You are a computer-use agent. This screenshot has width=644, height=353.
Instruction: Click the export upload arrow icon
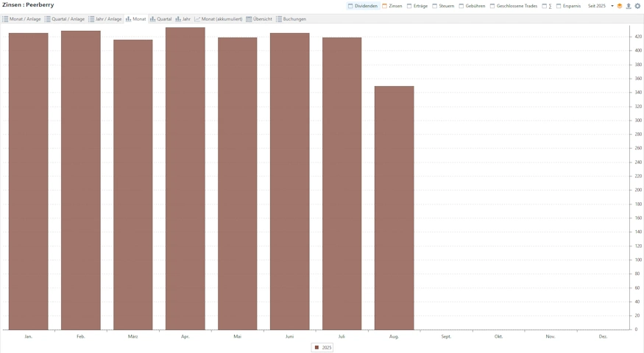pyautogui.click(x=629, y=6)
